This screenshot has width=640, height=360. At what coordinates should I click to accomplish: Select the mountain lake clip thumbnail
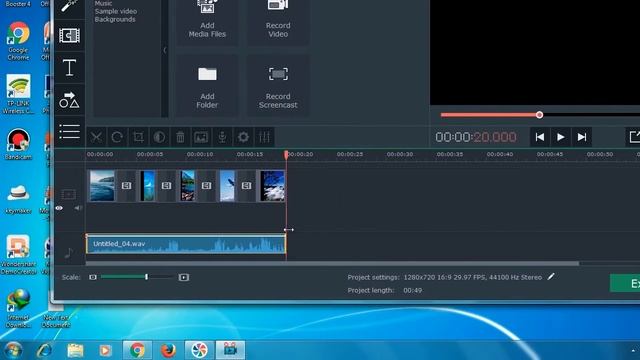188,186
